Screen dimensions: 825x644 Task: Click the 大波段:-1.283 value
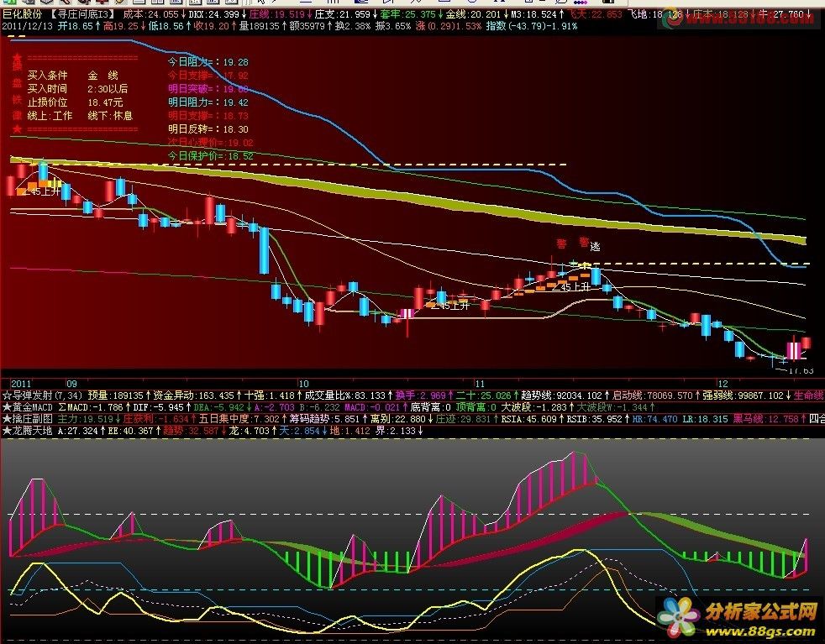[x=533, y=407]
